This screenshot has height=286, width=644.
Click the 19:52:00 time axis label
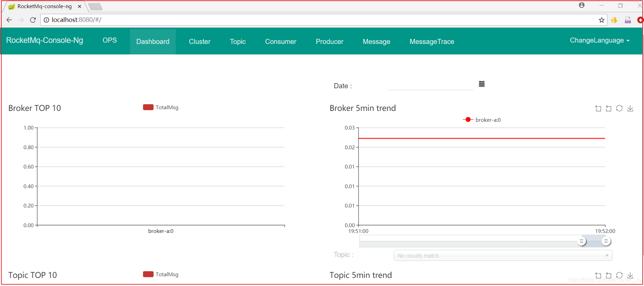click(605, 231)
